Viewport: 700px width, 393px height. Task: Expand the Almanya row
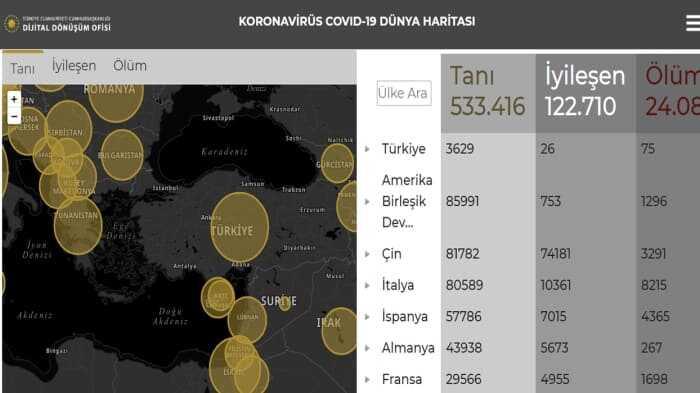click(x=367, y=348)
